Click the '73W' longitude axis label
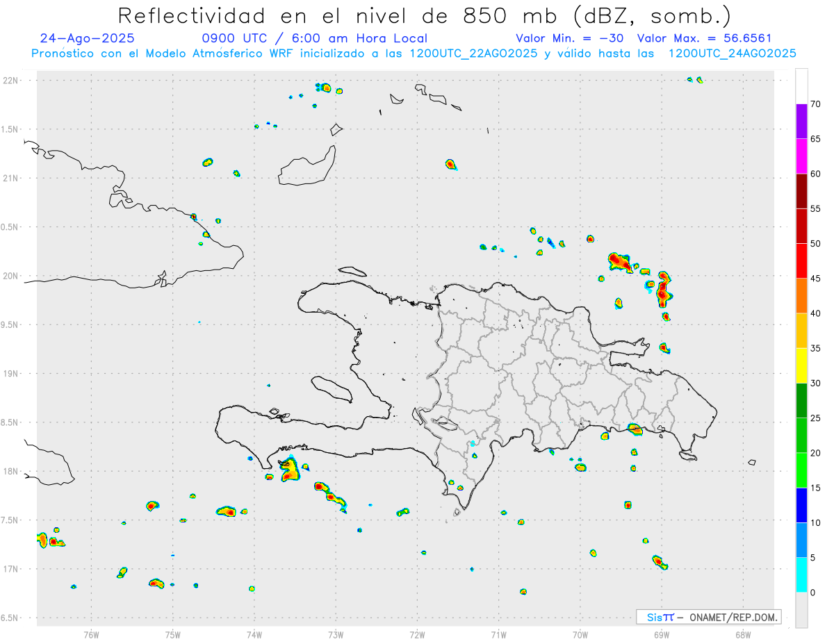The height and width of the screenshot is (644, 834). [336, 634]
